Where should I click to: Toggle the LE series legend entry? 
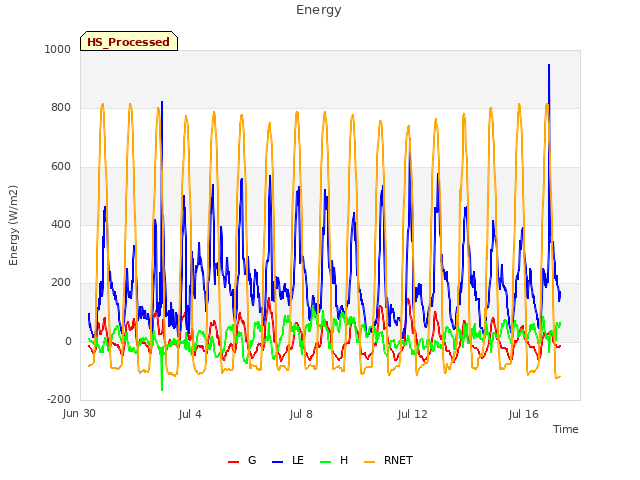tap(288, 460)
